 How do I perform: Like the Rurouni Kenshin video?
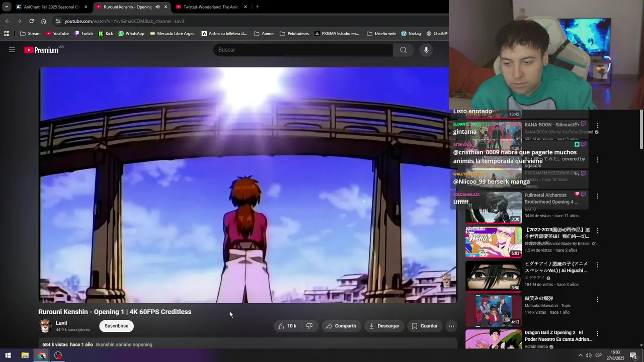(286, 326)
